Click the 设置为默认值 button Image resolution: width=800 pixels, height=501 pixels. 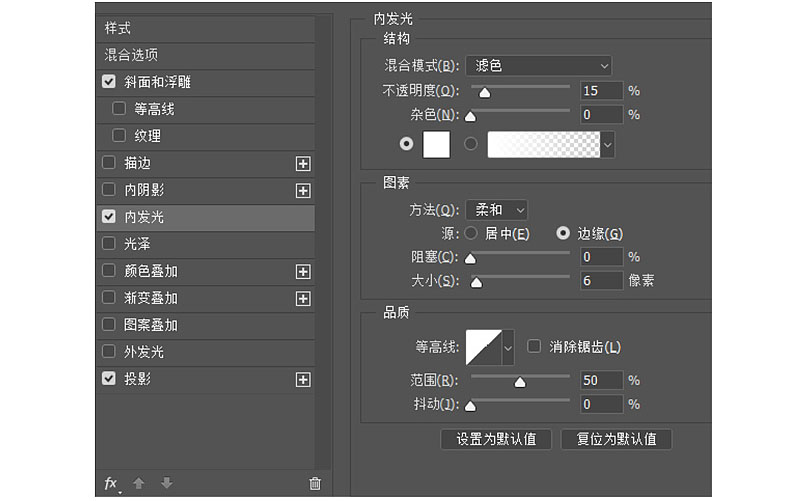click(x=496, y=439)
